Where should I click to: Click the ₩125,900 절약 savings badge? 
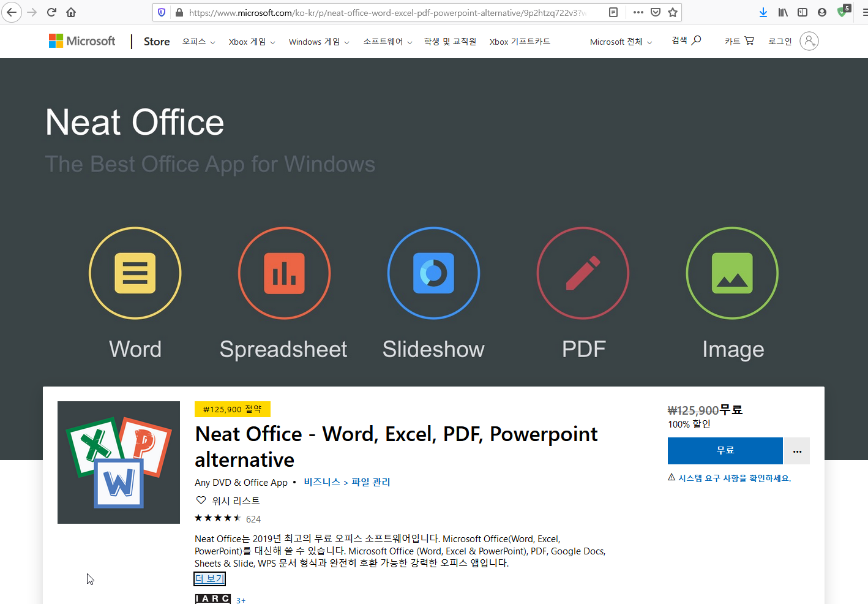click(x=233, y=409)
